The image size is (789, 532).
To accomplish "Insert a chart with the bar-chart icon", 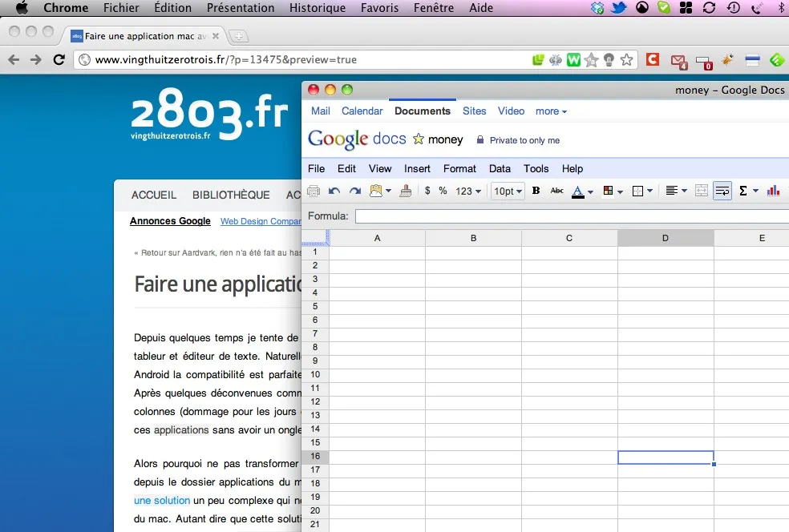I will (774, 191).
